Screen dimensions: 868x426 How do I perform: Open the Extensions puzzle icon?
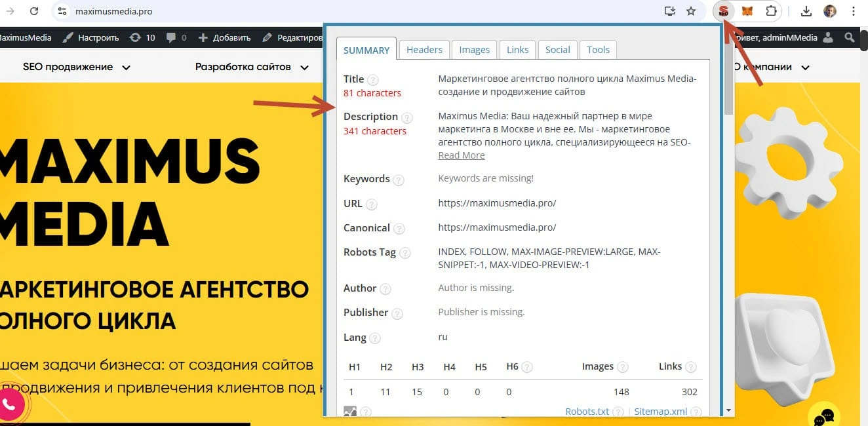771,11
